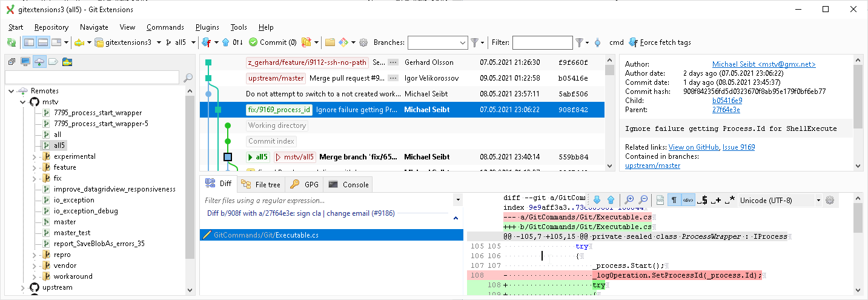This screenshot has width=868, height=300.
Task: Click the revision filter funnel icon
Action: 580,42
